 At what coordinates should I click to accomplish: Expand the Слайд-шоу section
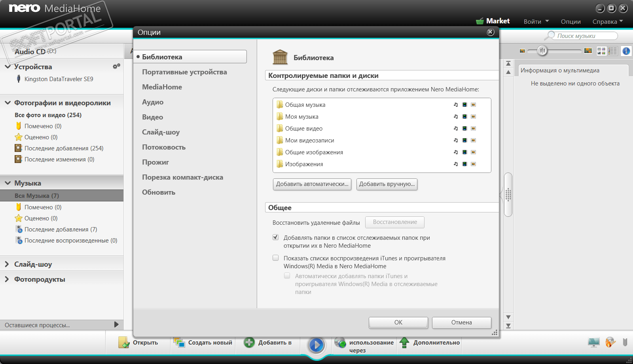point(7,264)
